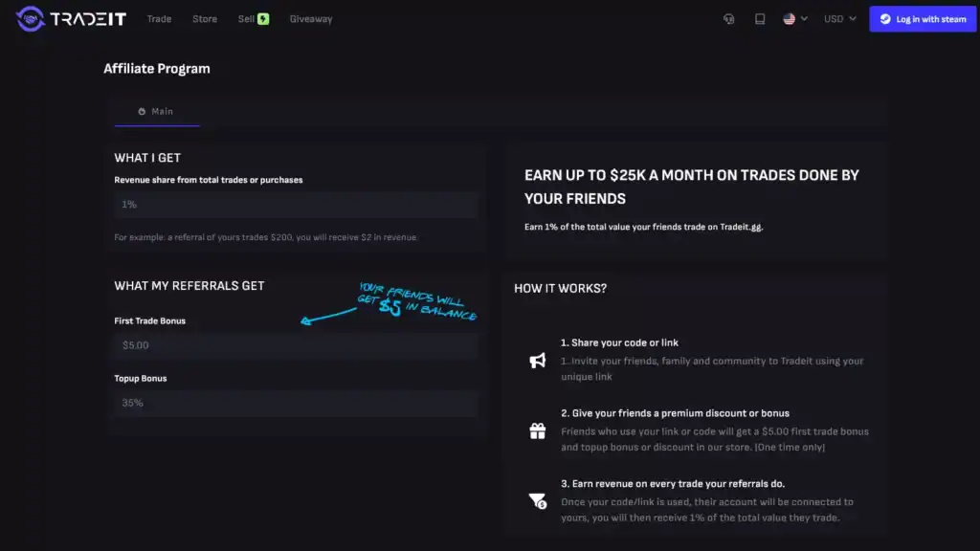
Task: Click the Topup Bonus 35% field
Action: click(x=296, y=403)
